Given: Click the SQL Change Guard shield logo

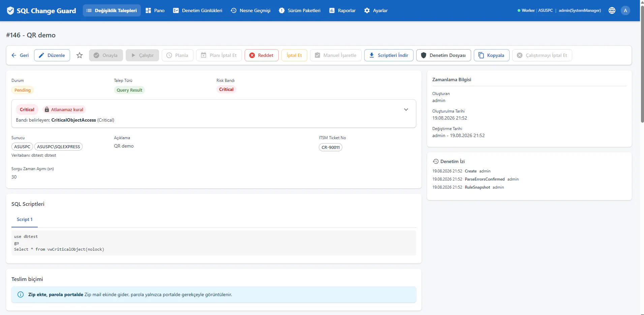Looking at the screenshot, I should pos(10,11).
